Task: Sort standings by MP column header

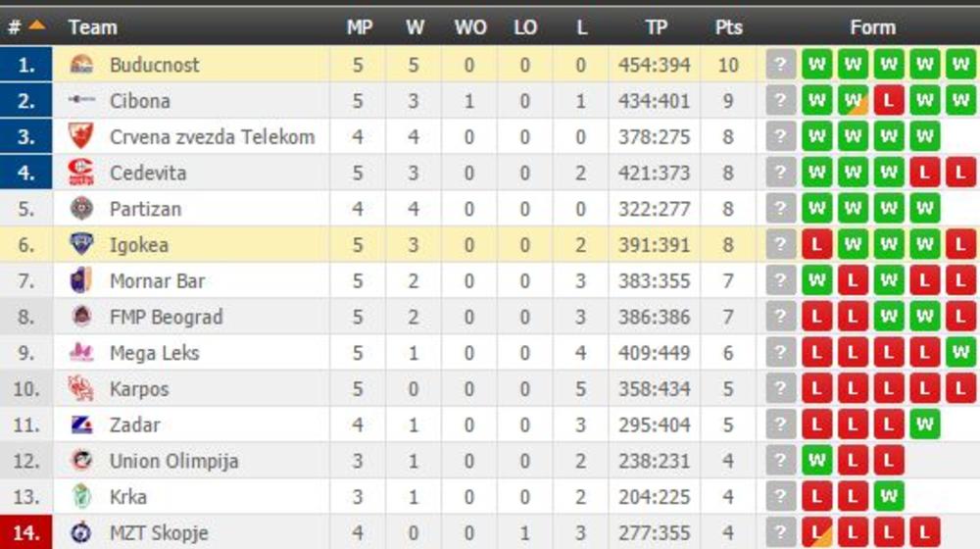Action: pos(360,27)
